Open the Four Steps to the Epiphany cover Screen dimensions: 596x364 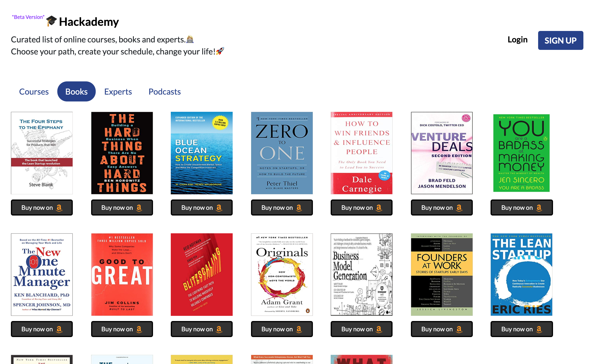[x=42, y=153]
